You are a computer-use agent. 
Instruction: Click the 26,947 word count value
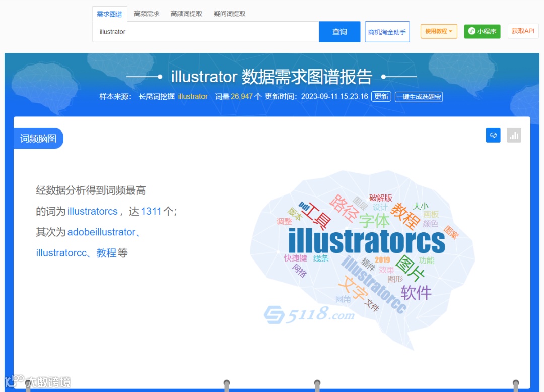coord(242,96)
